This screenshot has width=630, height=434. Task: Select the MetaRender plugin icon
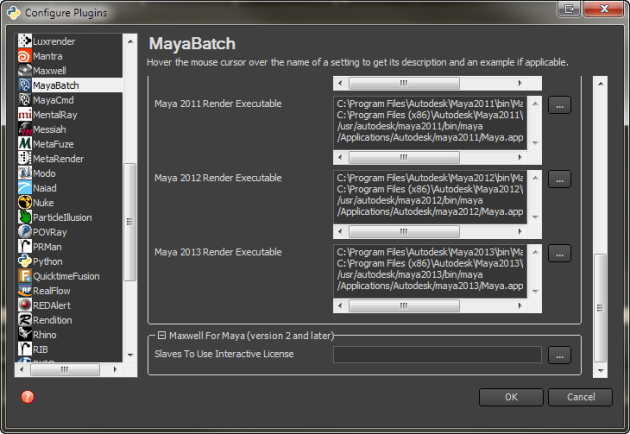[x=25, y=158]
